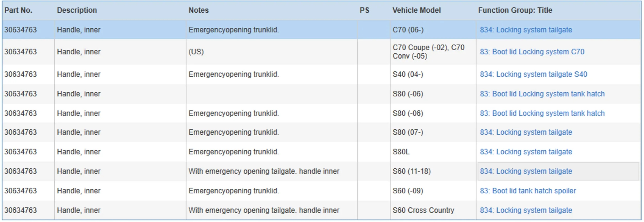This screenshot has width=644, height=222.
Task: Click the Description column header
Action: pyautogui.click(x=77, y=10)
